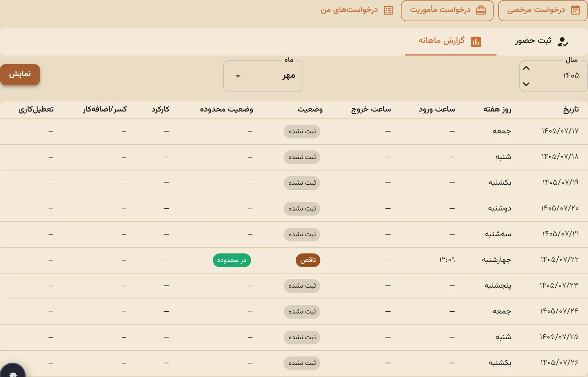Click the سال year input field
588x377 pixels.
tap(553, 76)
